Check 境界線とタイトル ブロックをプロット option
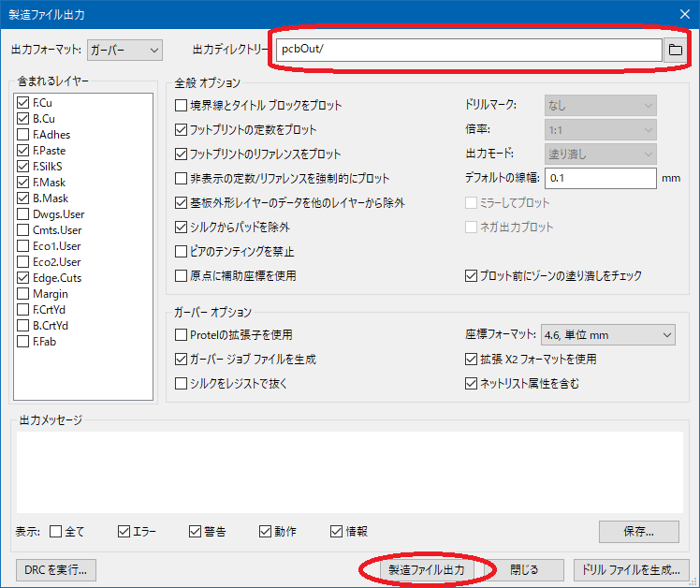This screenshot has height=588, width=700. (x=182, y=106)
